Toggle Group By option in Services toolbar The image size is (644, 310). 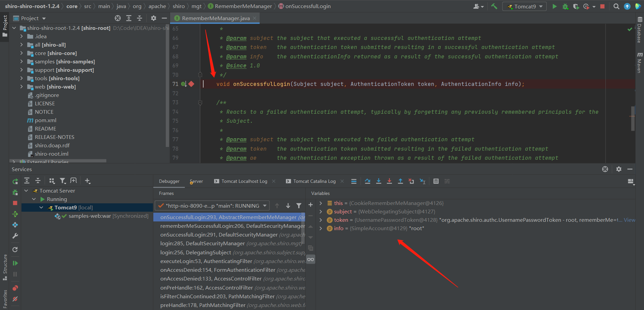[52, 181]
